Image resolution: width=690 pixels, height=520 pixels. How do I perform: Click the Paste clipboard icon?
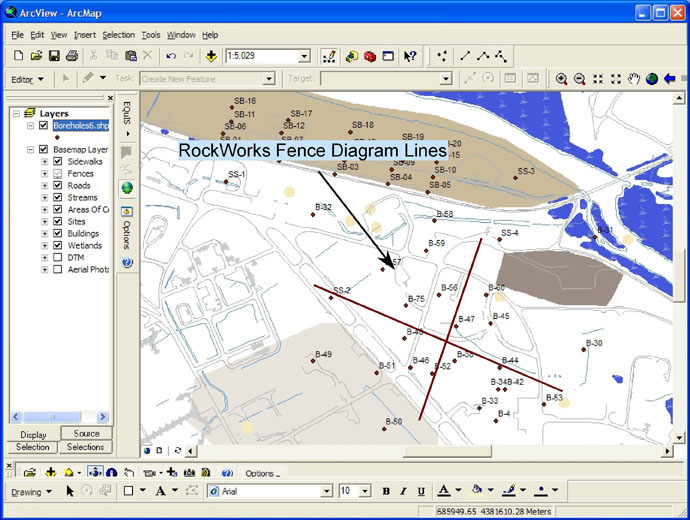pyautogui.click(x=131, y=56)
